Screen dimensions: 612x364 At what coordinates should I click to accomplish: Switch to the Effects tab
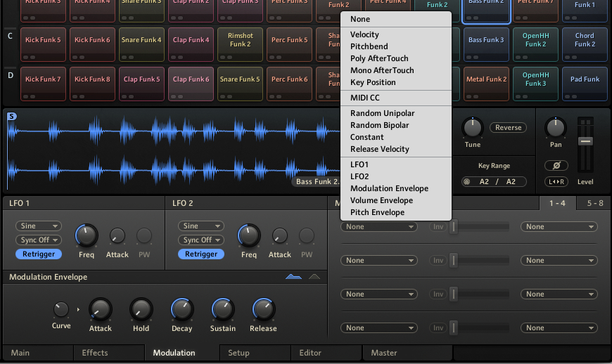pos(95,353)
